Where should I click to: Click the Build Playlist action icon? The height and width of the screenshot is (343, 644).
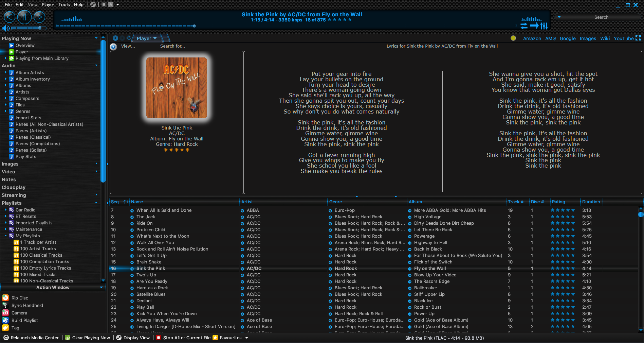pos(5,320)
